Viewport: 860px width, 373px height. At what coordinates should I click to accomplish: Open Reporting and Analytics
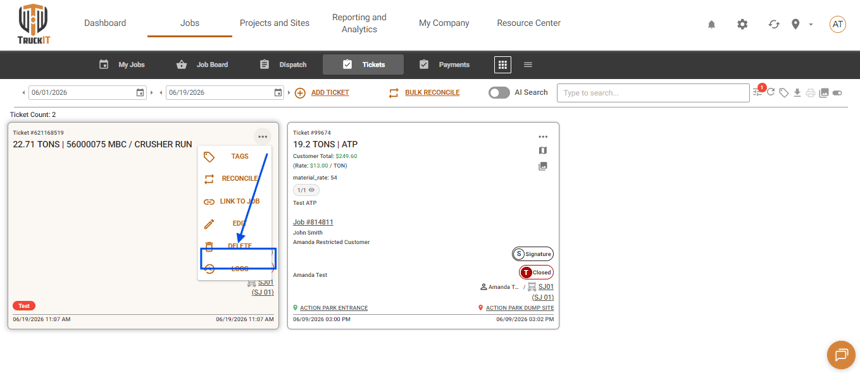[359, 23]
